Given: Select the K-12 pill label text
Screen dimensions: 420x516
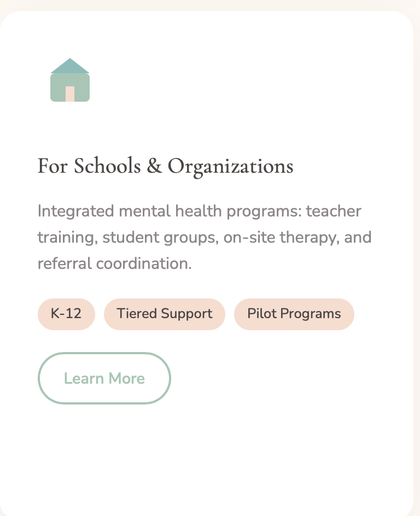Looking at the screenshot, I should (66, 314).
